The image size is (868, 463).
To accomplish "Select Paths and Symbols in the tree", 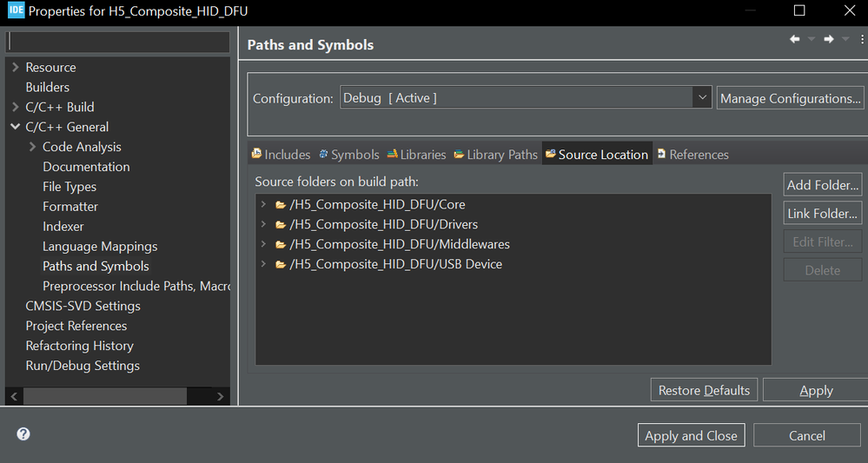I will [96, 267].
